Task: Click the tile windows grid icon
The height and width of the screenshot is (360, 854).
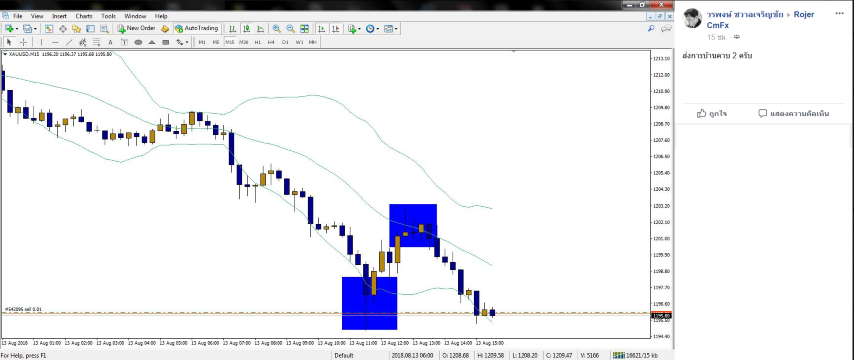Action: [x=304, y=29]
